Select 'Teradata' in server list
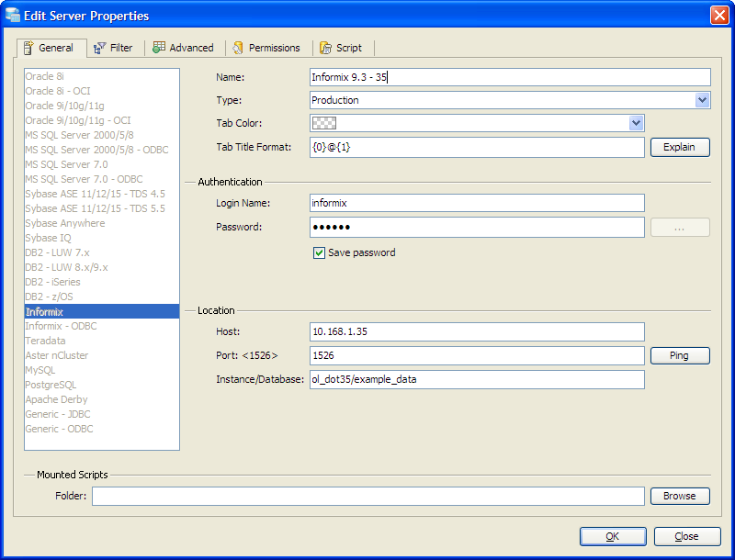 click(102, 341)
